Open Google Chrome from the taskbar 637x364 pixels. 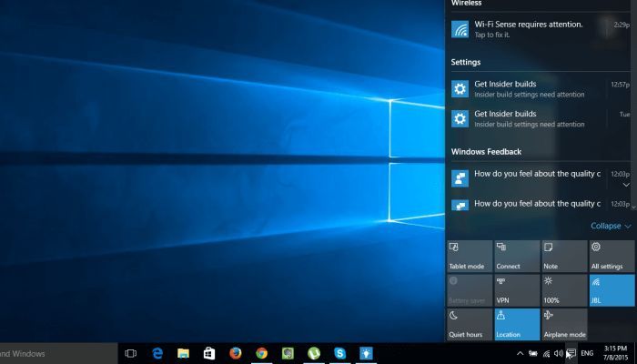(x=261, y=353)
